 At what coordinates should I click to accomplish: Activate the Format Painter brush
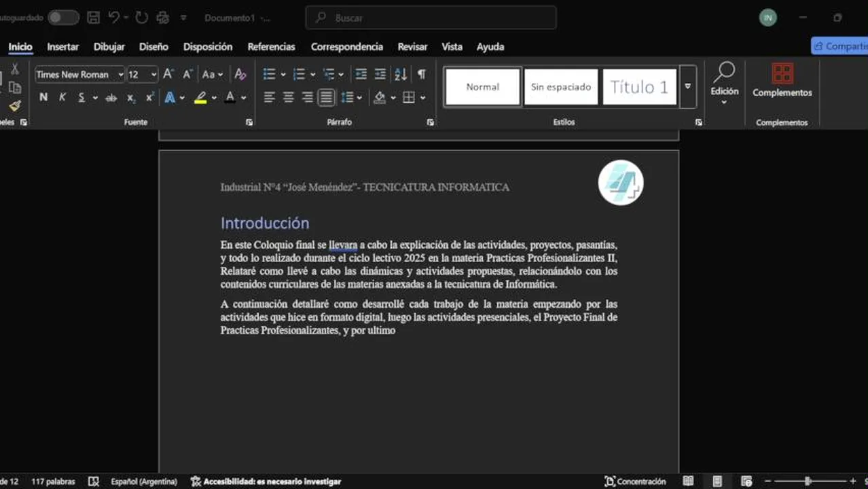point(14,106)
